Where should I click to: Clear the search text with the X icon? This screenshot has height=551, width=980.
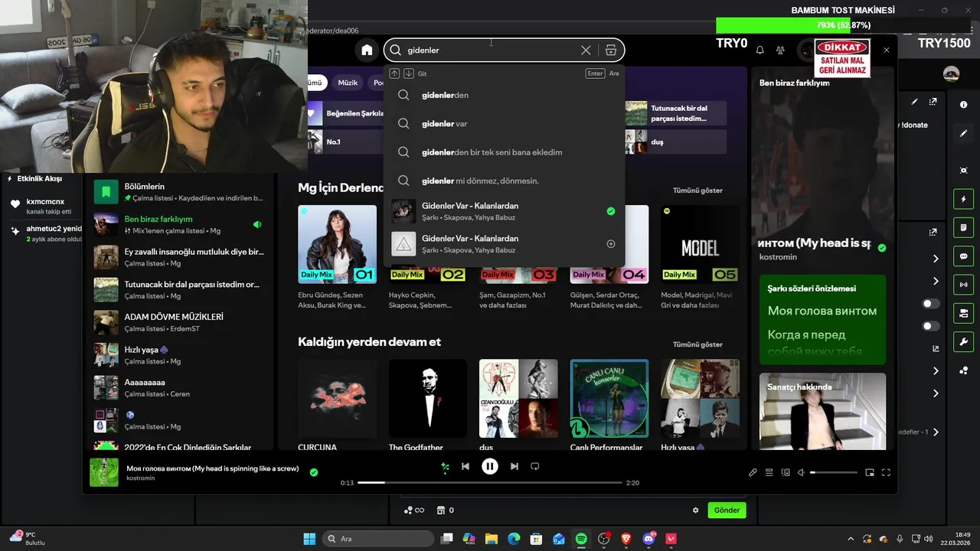586,51
